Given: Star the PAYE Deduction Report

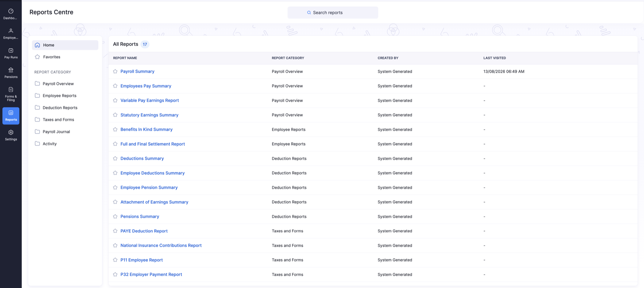Looking at the screenshot, I should [x=115, y=231].
